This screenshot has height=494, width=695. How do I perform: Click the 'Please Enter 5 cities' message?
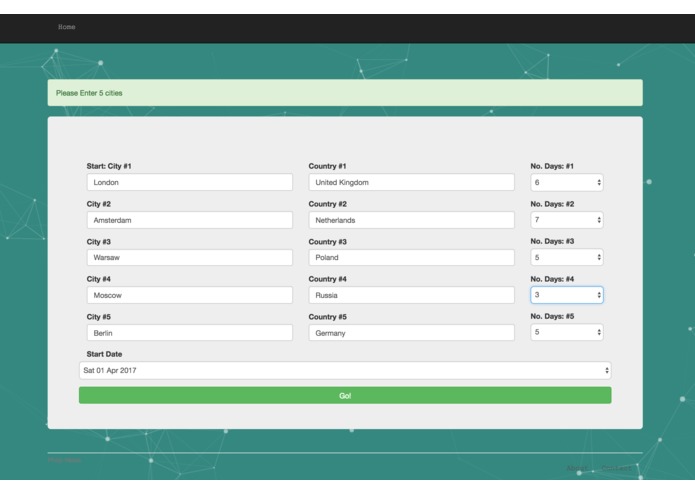(x=89, y=93)
